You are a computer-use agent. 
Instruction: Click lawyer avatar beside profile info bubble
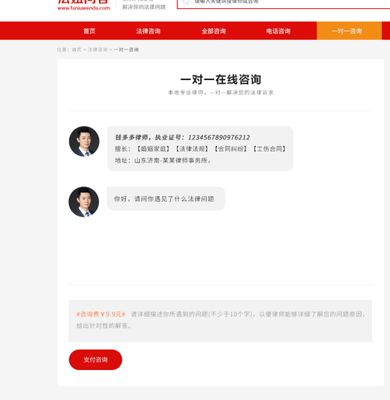[84, 141]
